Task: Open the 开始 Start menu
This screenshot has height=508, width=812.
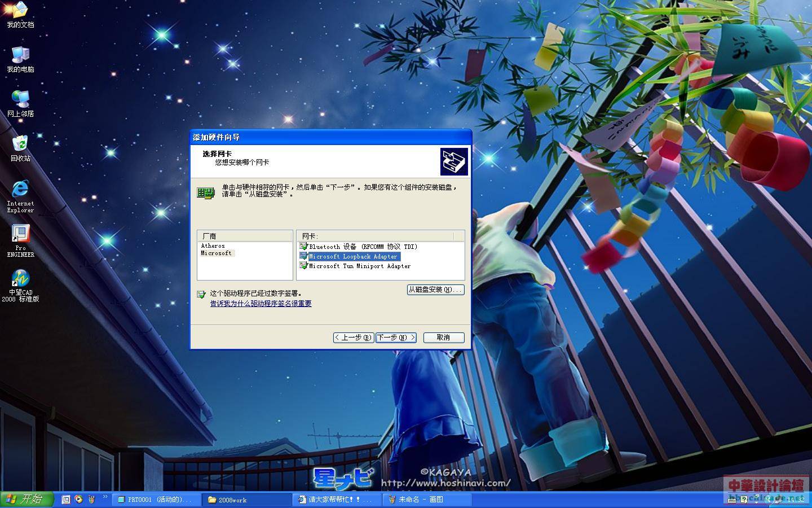Action: click(x=27, y=499)
